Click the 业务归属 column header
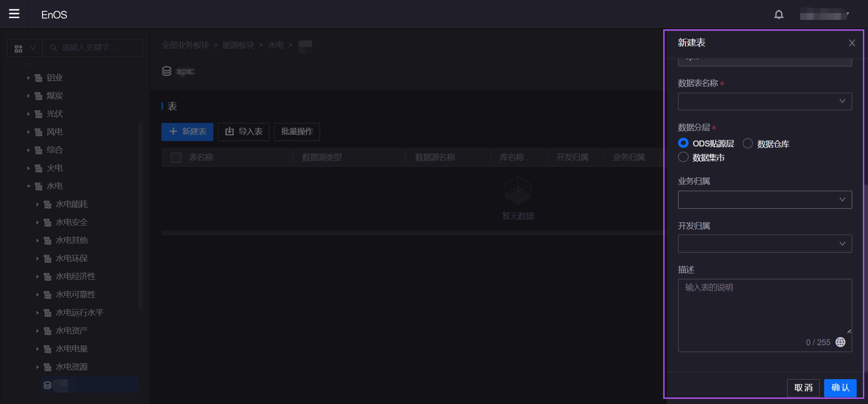Screen dimensions: 868x404 tap(629, 158)
